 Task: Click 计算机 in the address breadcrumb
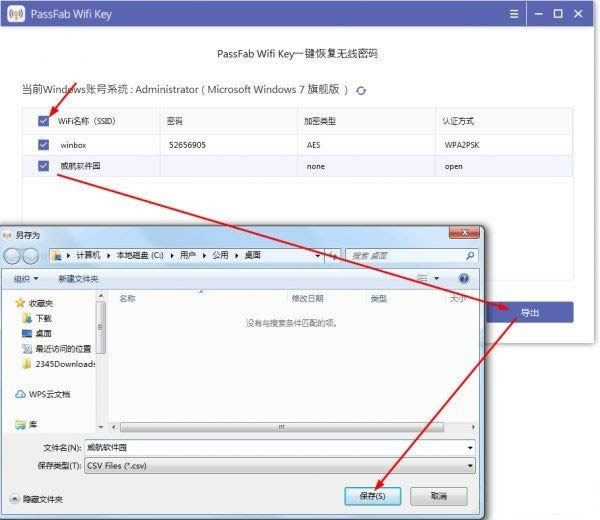[x=88, y=255]
